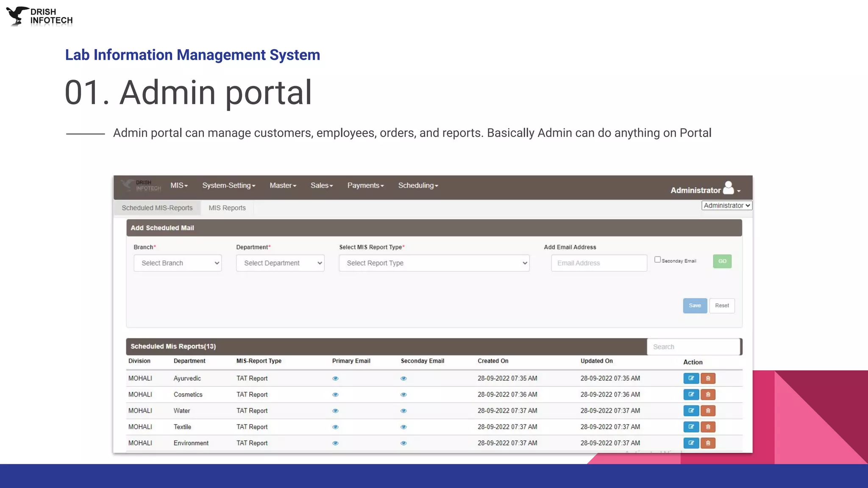Image resolution: width=868 pixels, height=488 pixels.
Task: Edit the Ayurvedic TAT Report row
Action: (691, 378)
